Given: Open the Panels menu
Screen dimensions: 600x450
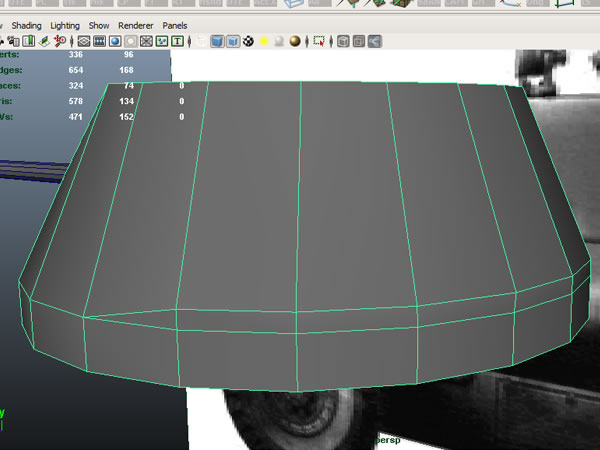Looking at the screenshot, I should (x=175, y=24).
